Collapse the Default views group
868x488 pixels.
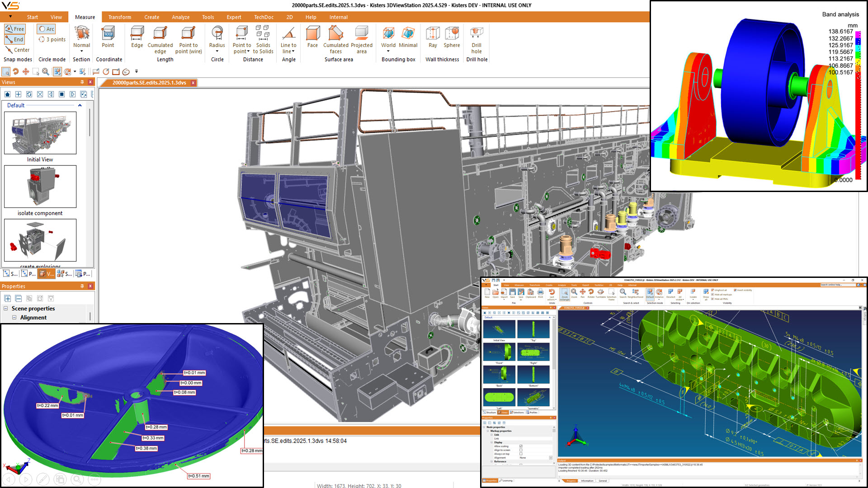(80, 105)
